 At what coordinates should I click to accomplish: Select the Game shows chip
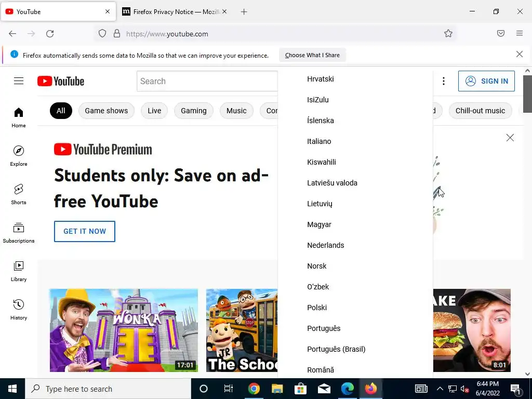tap(107, 111)
